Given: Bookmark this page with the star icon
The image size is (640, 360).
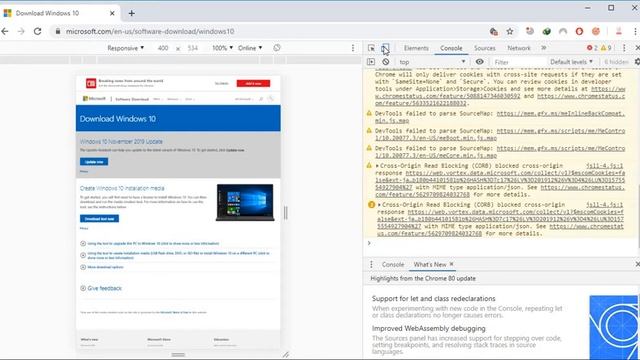Looking at the screenshot, I should [510, 31].
